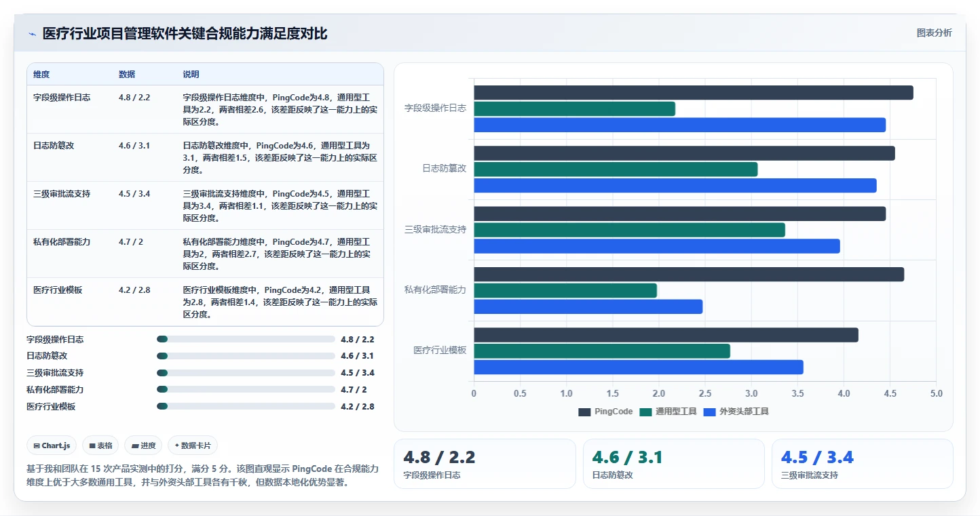Screen dimensions: 980x516
Task: Click table value 4.2 / 2.8
Action: 134,290
